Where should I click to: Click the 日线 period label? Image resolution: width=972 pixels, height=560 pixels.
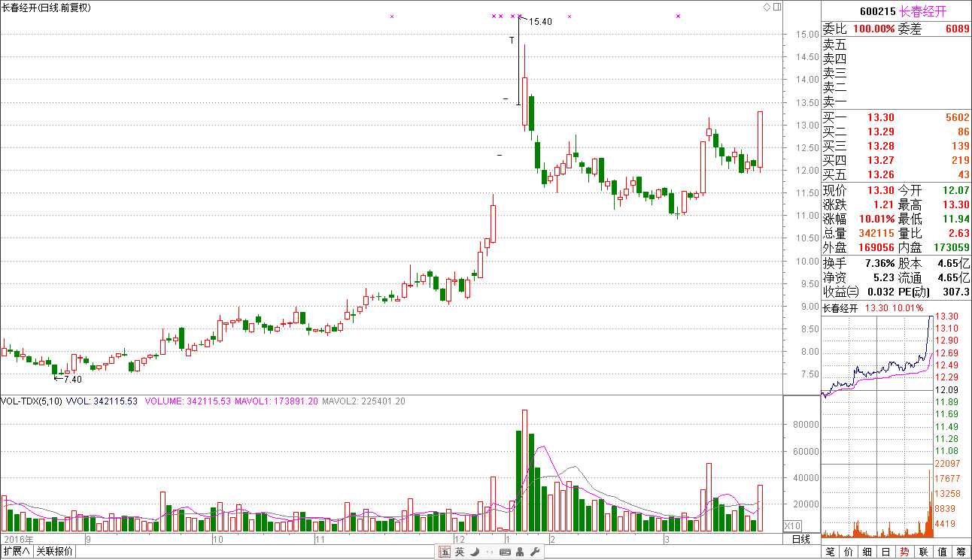tap(801, 540)
